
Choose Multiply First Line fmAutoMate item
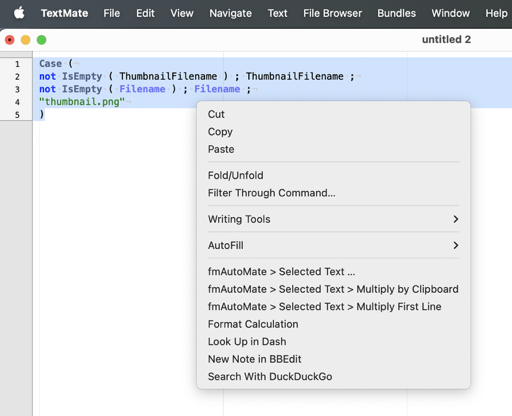333,306
